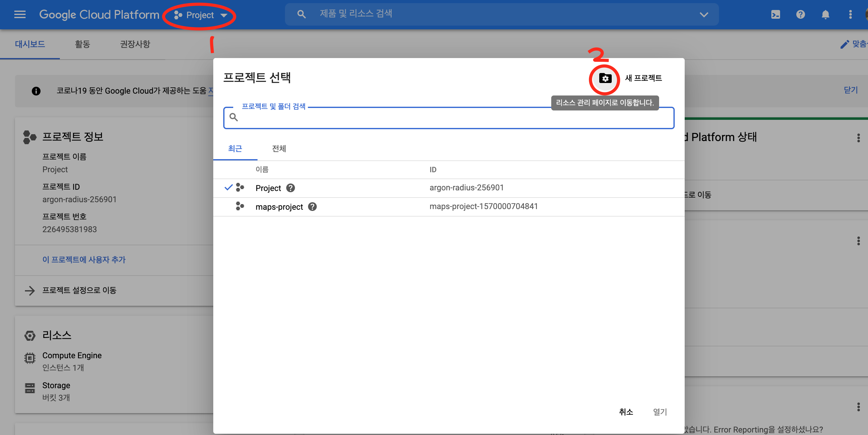
Task: Open the Help question mark icon
Action: [x=801, y=14]
